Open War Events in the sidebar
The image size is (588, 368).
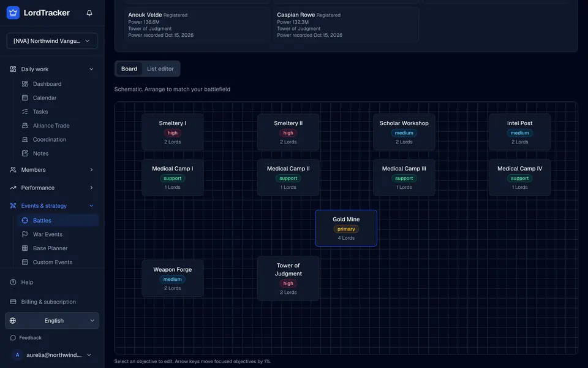58,234
